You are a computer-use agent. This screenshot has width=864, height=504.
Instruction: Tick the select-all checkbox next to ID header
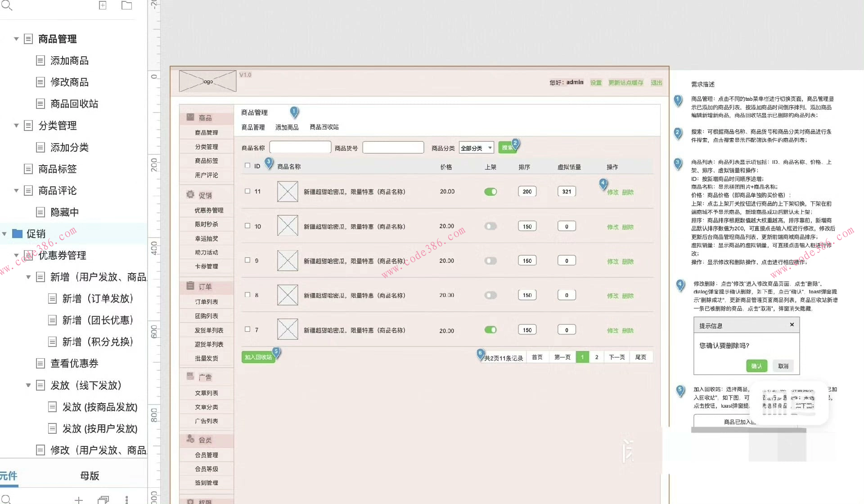click(247, 166)
